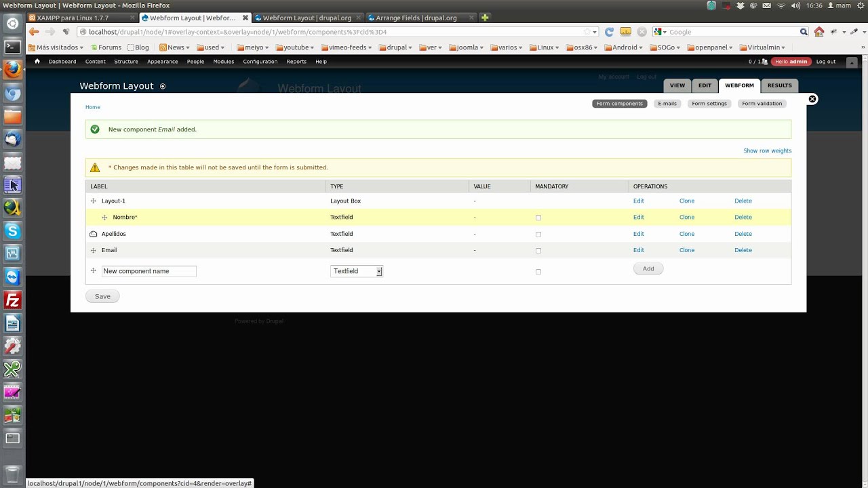The height and width of the screenshot is (488, 868).
Task: Click Clone for the Apellidos row
Action: (x=687, y=234)
